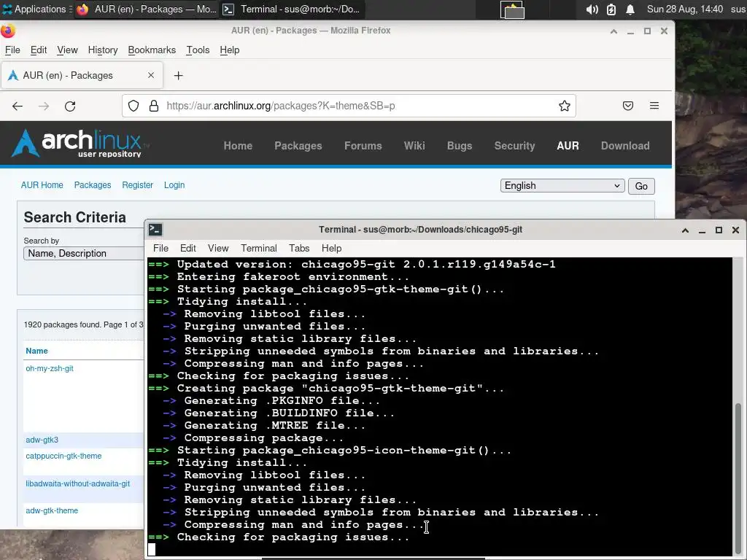Click the Go button
The height and width of the screenshot is (560, 747).
point(641,186)
